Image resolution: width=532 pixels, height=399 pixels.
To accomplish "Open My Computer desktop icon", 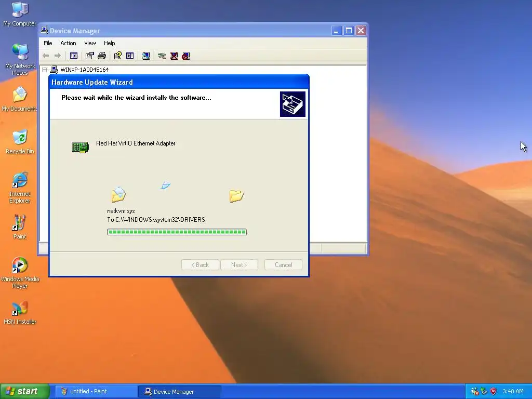I will click(x=20, y=15).
